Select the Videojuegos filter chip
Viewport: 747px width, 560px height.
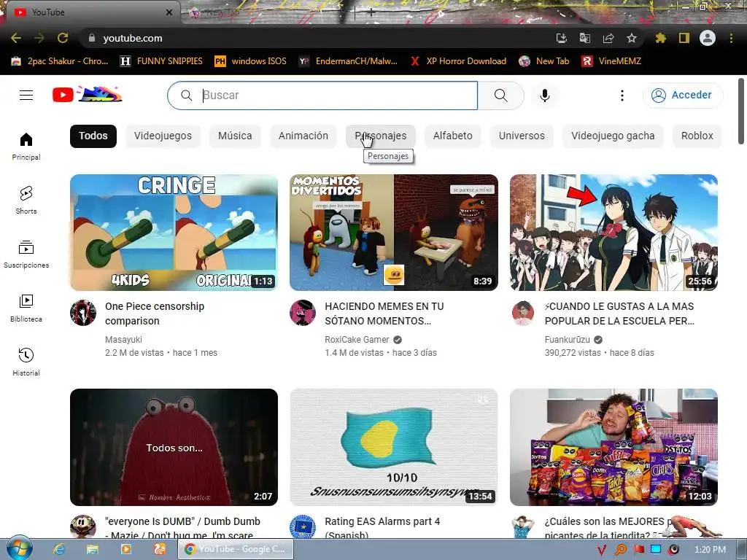(x=163, y=136)
